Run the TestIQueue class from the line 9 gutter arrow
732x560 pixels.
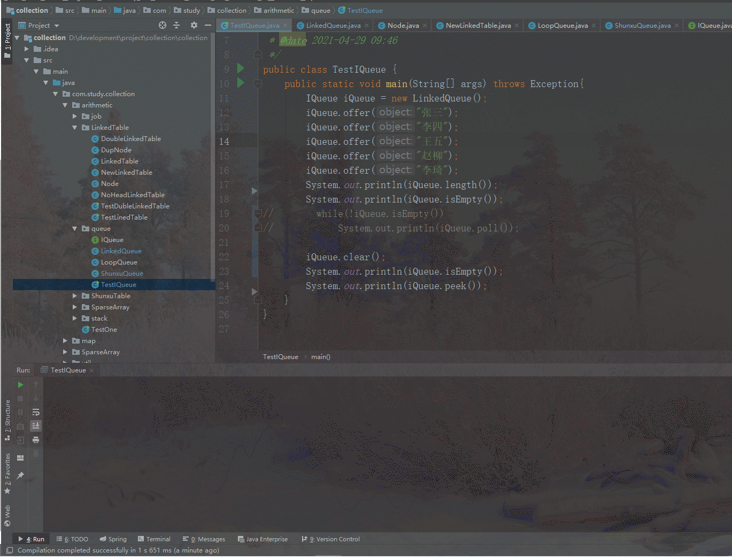[x=241, y=68]
